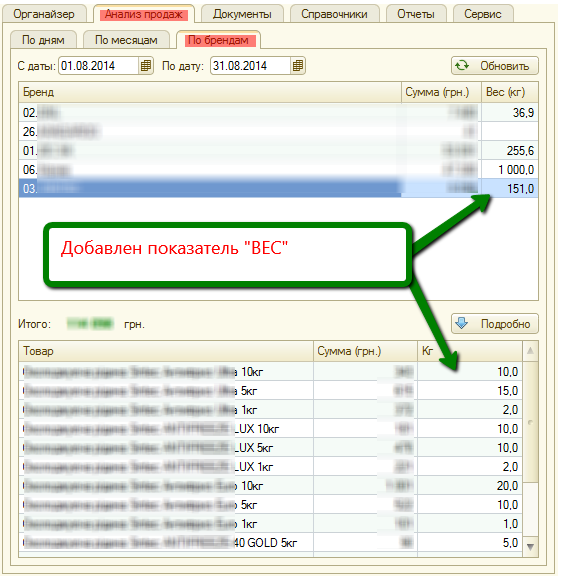Viewport: 563px width, 578px height.
Task: Select brand row with weight 1 000,0
Action: click(278, 170)
